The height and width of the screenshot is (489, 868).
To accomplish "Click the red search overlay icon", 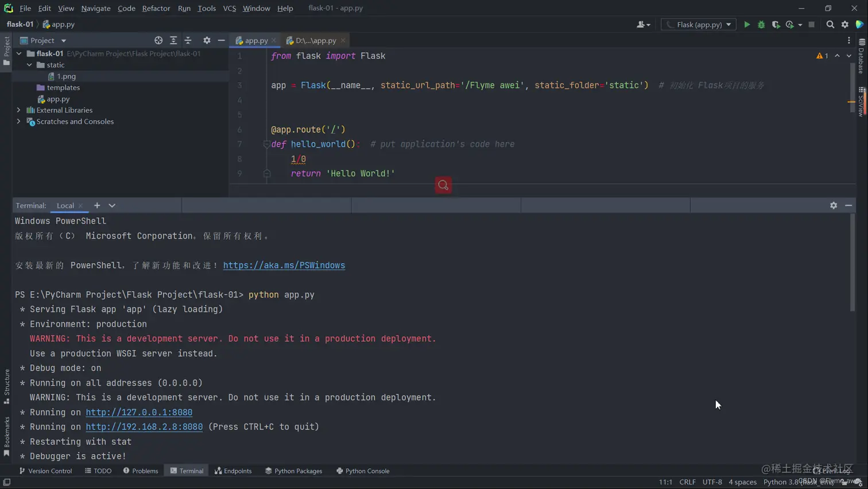I will pyautogui.click(x=443, y=185).
